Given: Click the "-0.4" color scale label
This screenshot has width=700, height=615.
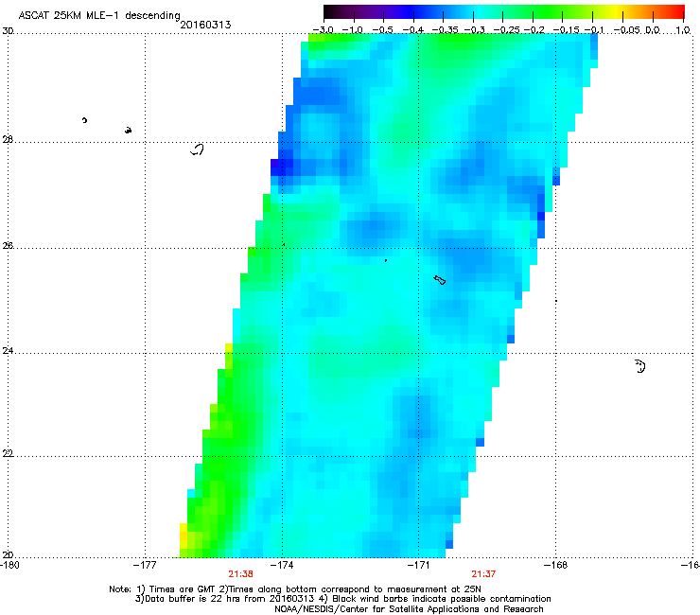Looking at the screenshot, I should pyautogui.click(x=413, y=30).
